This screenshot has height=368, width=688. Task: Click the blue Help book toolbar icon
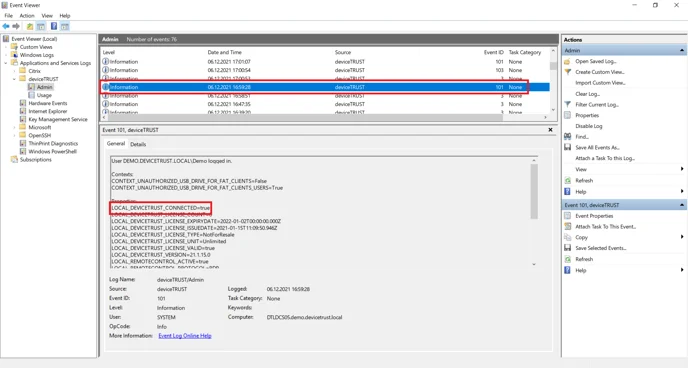point(54,26)
